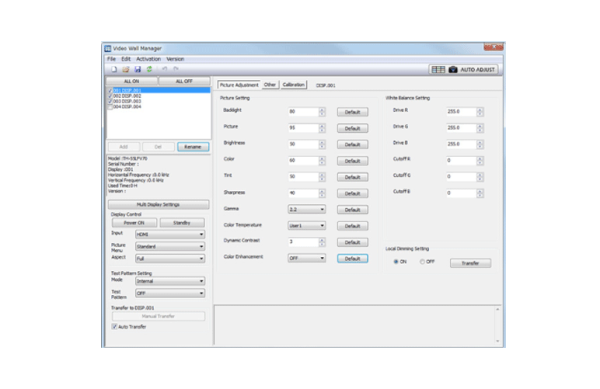Viewport: 600px width, 389px height.
Task: Increase Backlight using its up arrow
Action: click(322, 109)
